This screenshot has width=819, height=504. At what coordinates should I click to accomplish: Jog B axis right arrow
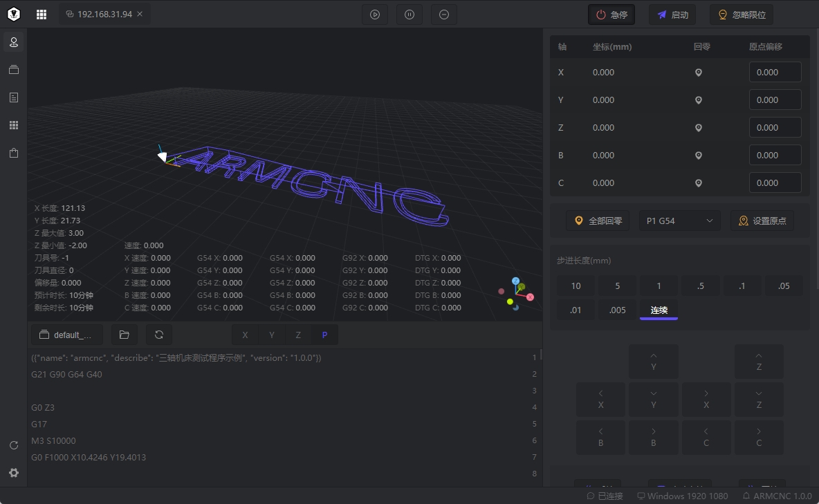[654, 438]
